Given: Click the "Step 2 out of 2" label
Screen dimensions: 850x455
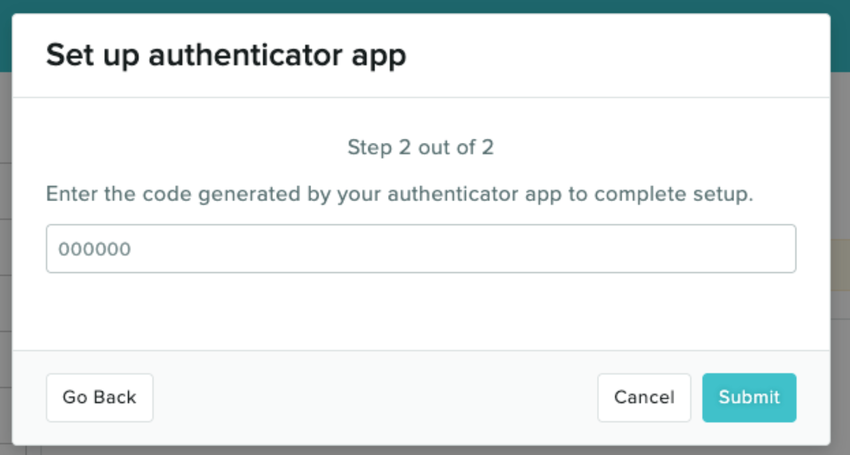Looking at the screenshot, I should pos(420,148).
